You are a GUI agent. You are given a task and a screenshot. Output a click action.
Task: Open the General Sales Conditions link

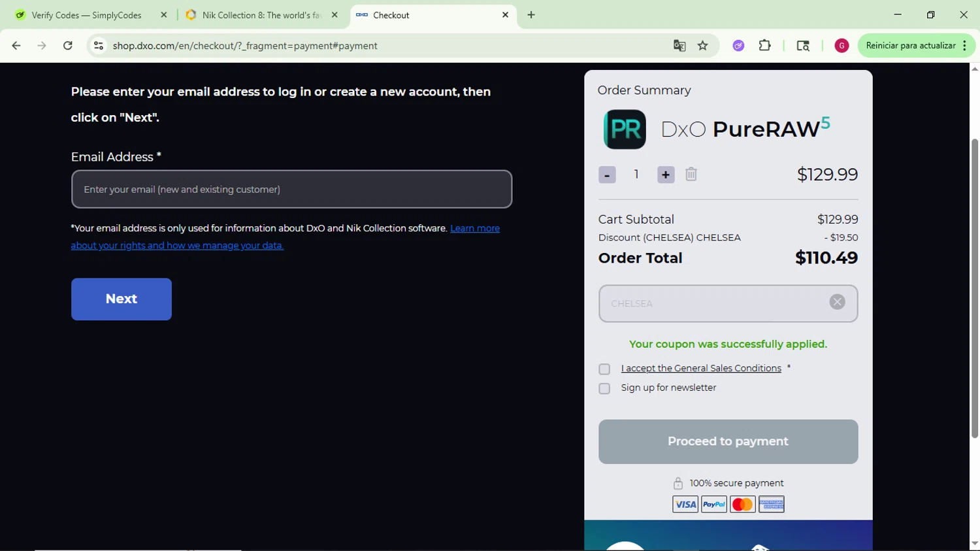701,369
